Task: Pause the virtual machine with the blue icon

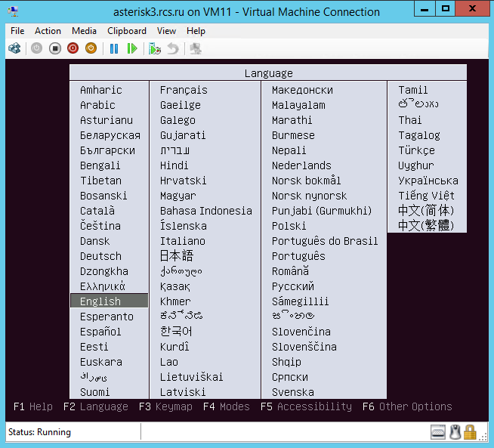Action: pyautogui.click(x=114, y=48)
